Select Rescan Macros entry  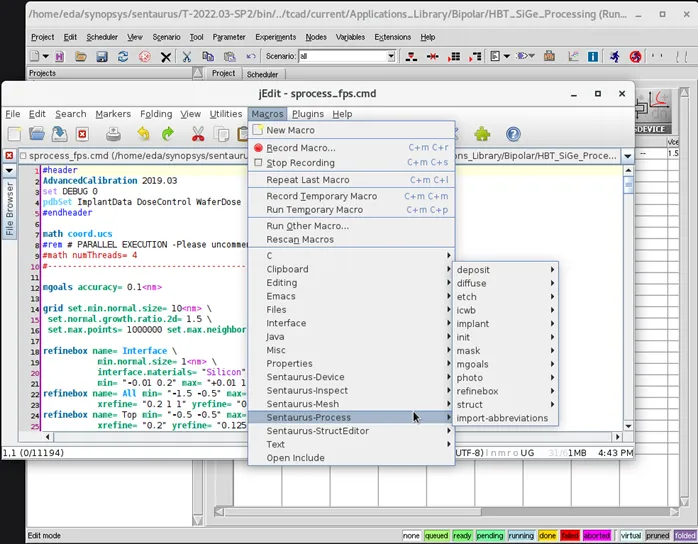click(x=351, y=240)
